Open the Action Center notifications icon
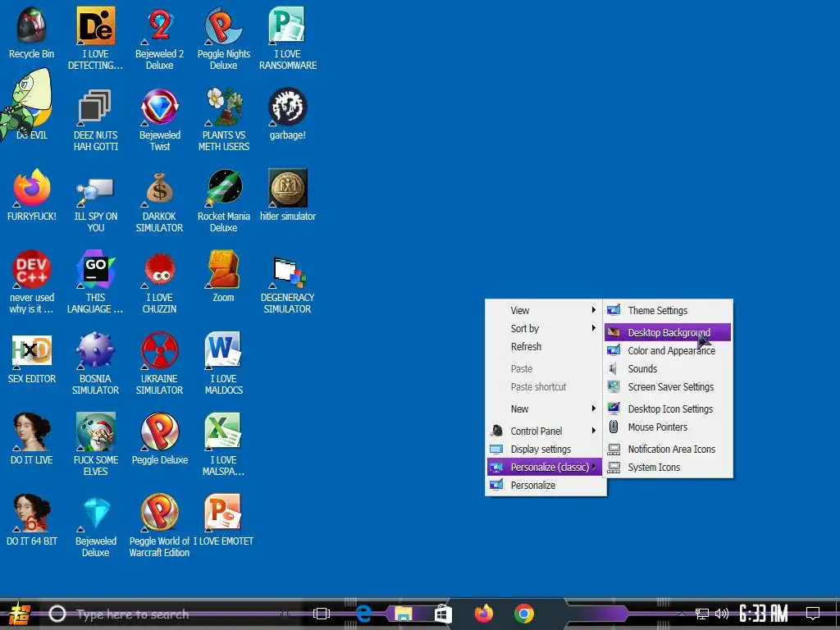 point(813,614)
